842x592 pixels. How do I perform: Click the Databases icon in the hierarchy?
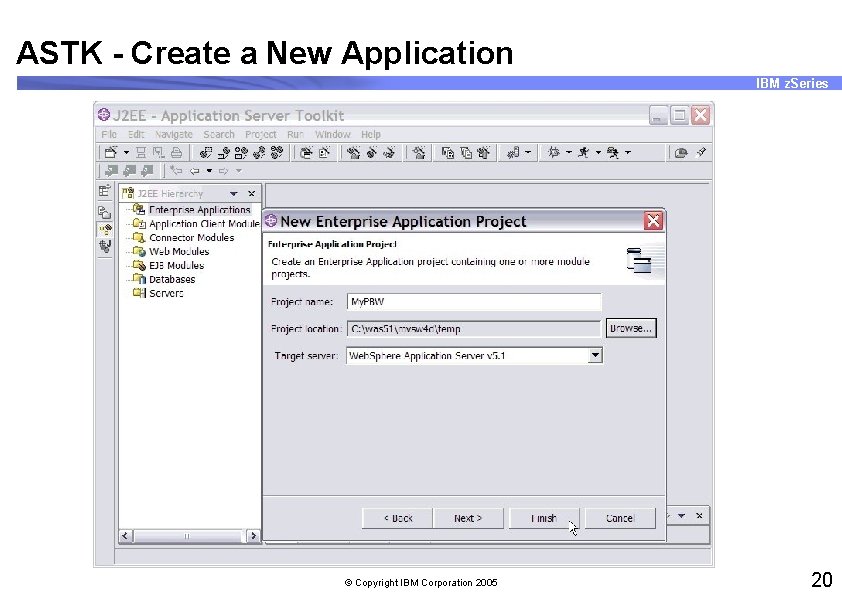click(x=139, y=279)
